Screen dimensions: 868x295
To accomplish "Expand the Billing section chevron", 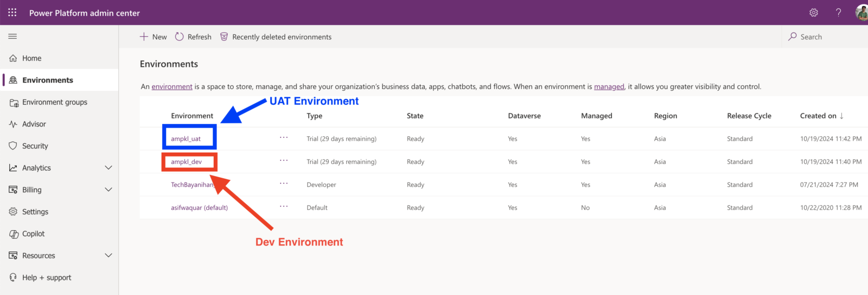I will [x=108, y=190].
